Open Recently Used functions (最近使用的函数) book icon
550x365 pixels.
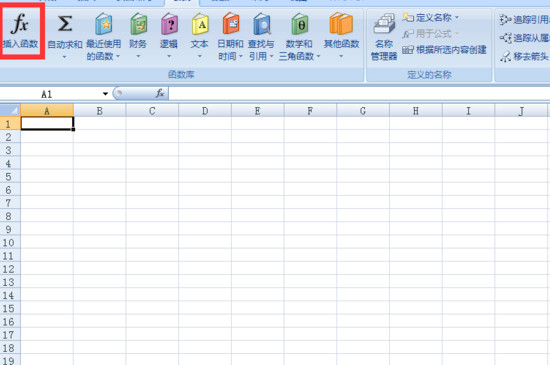(x=104, y=24)
